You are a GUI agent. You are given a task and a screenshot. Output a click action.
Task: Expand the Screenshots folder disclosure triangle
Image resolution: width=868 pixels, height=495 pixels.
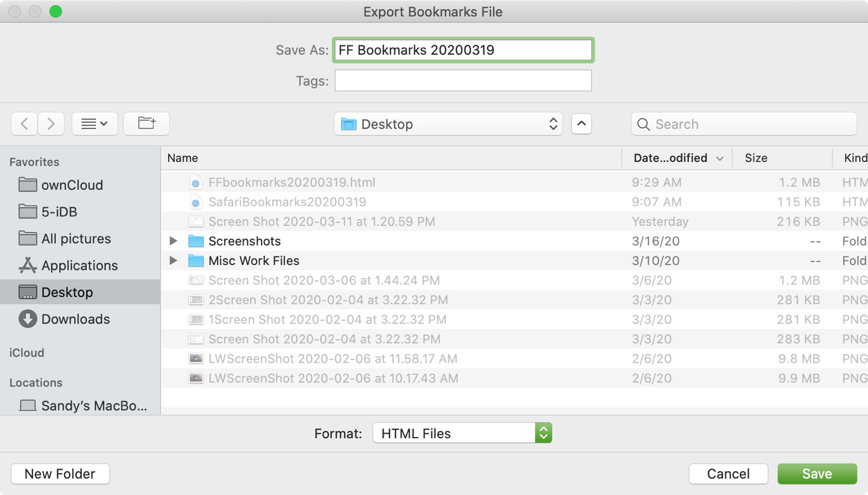click(x=173, y=241)
